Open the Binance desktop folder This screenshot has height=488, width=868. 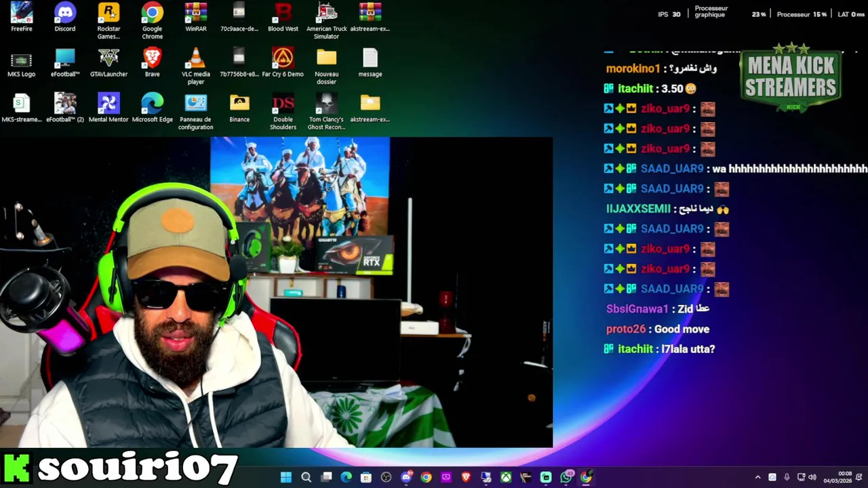(239, 108)
